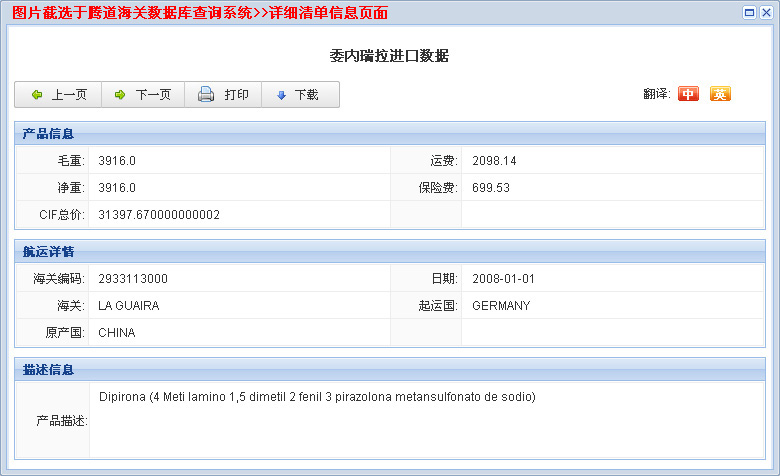Click the blue download arrow (下载)
This screenshot has height=476, width=780.
[281, 95]
